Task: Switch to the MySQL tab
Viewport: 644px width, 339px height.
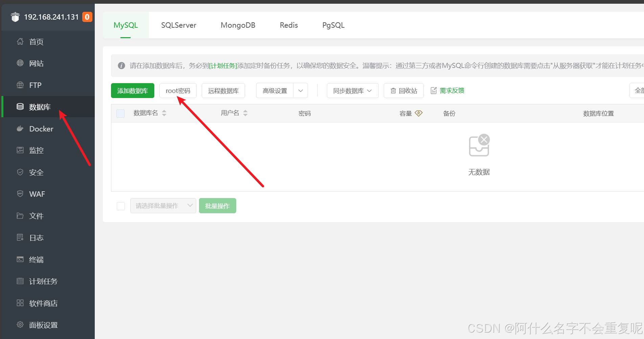Action: point(126,25)
